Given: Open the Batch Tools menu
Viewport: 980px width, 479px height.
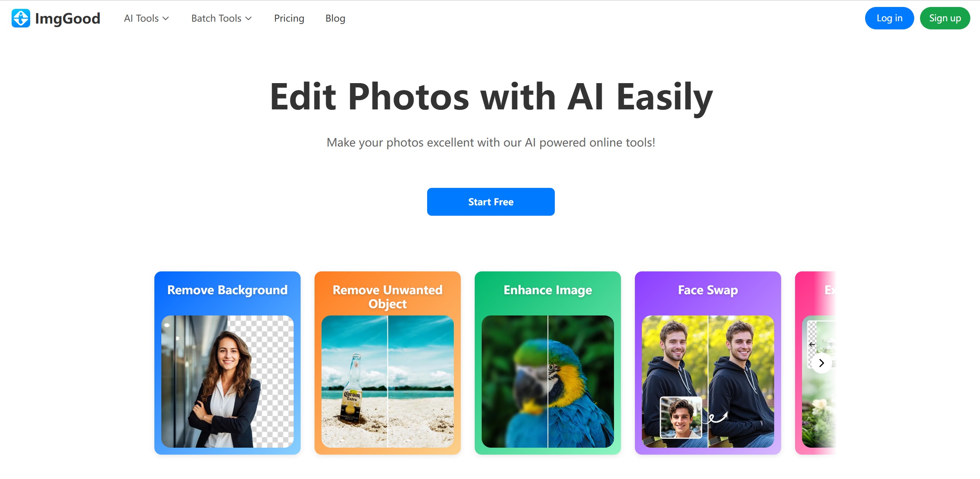Looking at the screenshot, I should tap(221, 18).
